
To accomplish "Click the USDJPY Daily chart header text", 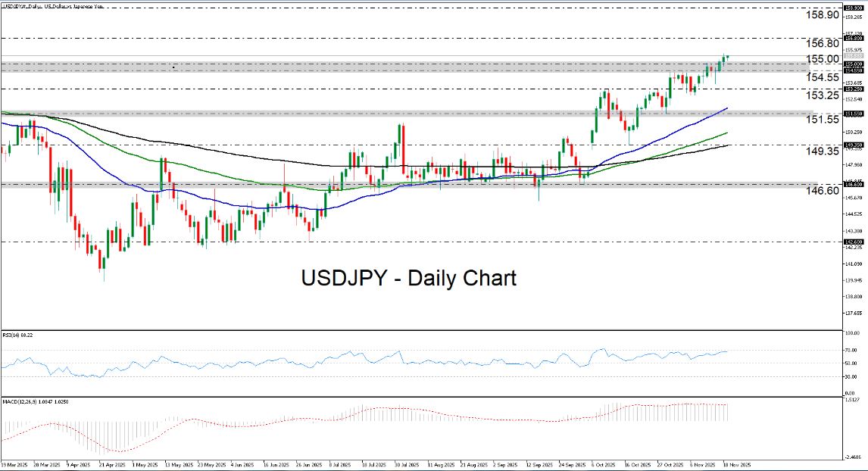I will tap(55, 5).
